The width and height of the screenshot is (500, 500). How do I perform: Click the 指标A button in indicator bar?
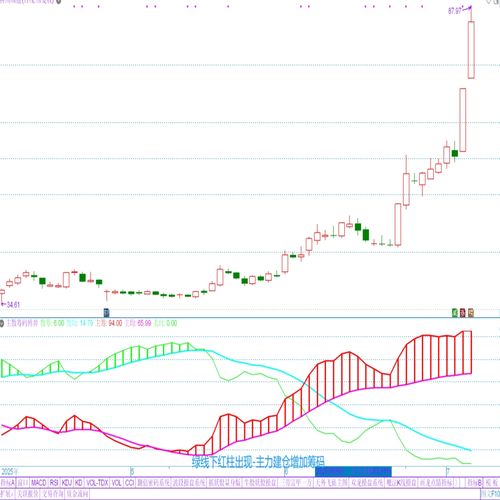pyautogui.click(x=8, y=482)
